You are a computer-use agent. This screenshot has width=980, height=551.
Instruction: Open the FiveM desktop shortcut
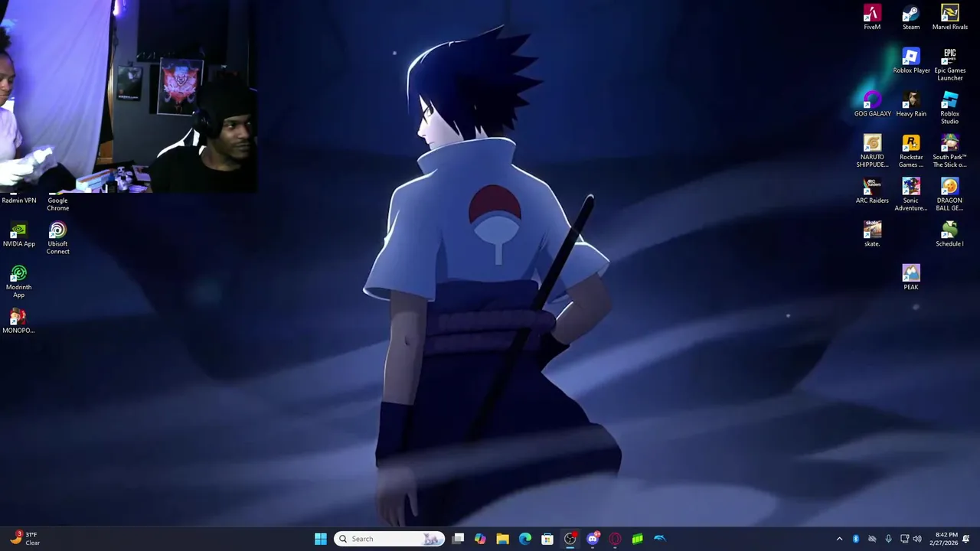(872, 18)
